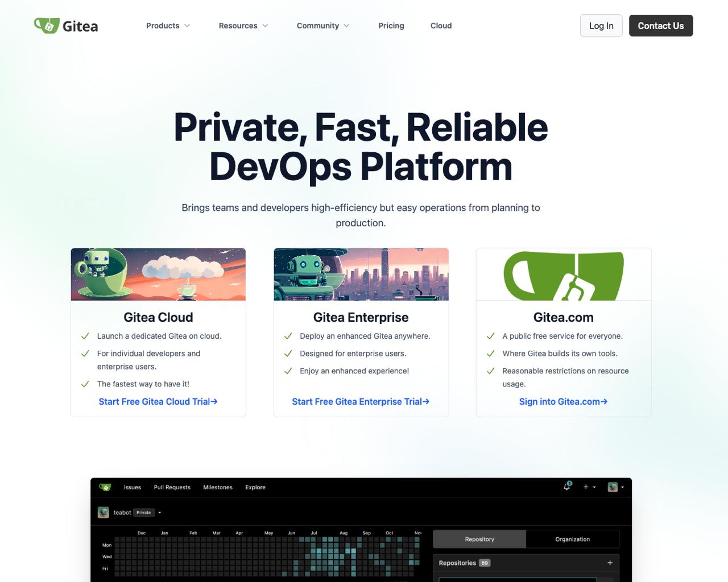The height and width of the screenshot is (582, 728).
Task: Open the Community dropdown menu
Action: coord(323,26)
